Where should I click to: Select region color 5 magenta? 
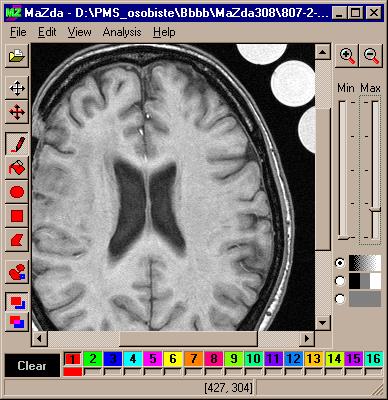pos(153,359)
